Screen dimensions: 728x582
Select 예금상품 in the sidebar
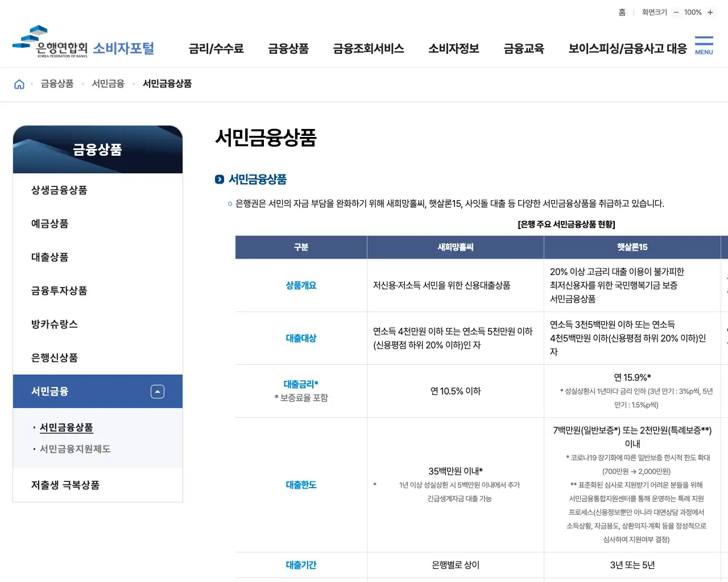98,224
